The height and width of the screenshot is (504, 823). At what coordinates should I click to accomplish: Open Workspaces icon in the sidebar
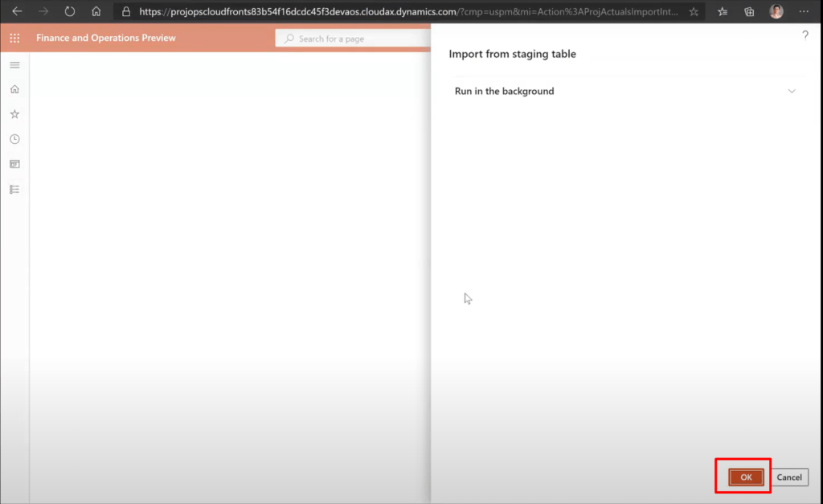click(14, 164)
